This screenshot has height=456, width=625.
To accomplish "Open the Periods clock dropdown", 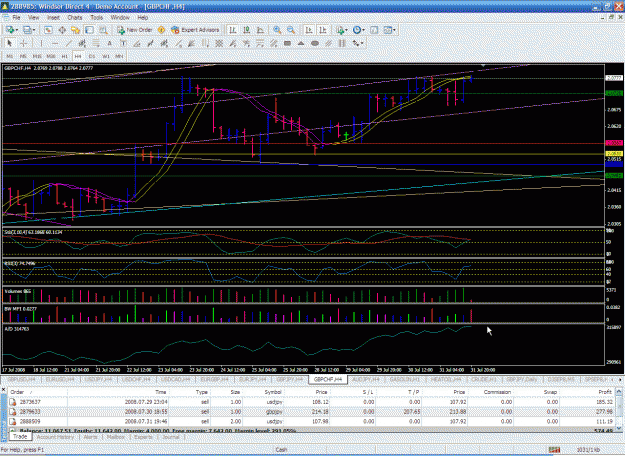I will coord(358,30).
